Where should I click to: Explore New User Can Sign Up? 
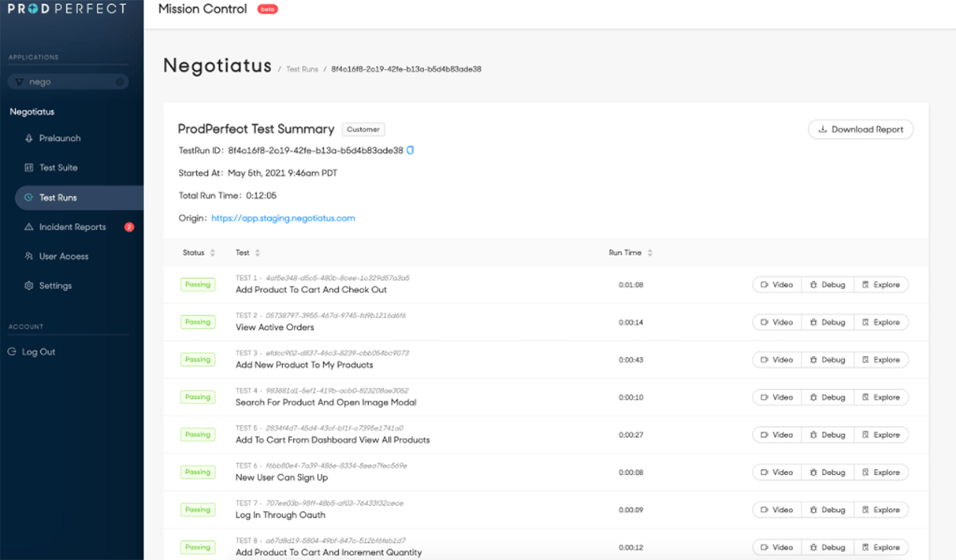coord(880,472)
